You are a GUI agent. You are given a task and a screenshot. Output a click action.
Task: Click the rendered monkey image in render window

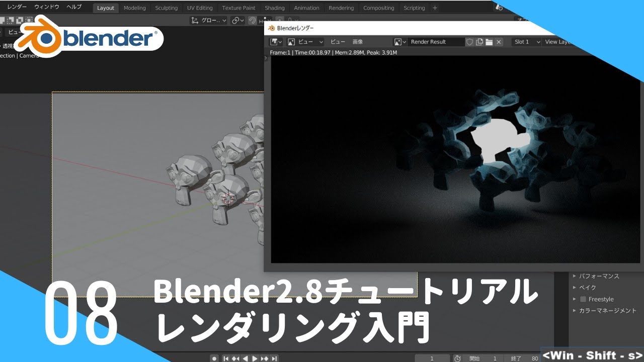(457, 159)
